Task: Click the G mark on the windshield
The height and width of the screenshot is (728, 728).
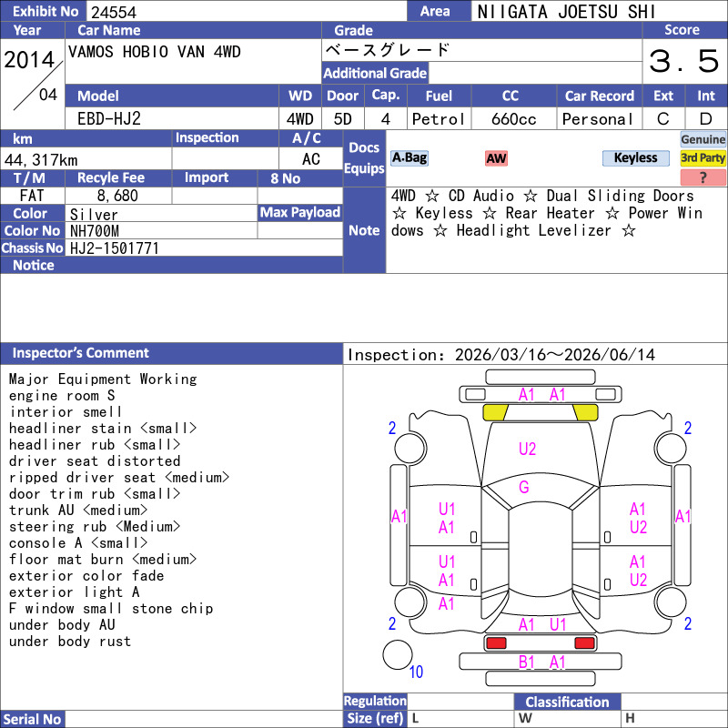Action: [x=524, y=487]
